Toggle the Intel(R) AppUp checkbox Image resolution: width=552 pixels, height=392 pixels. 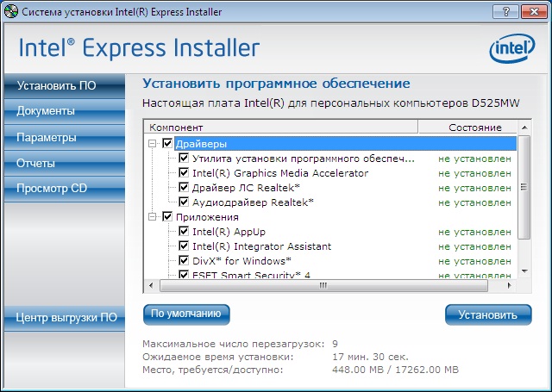(x=184, y=232)
